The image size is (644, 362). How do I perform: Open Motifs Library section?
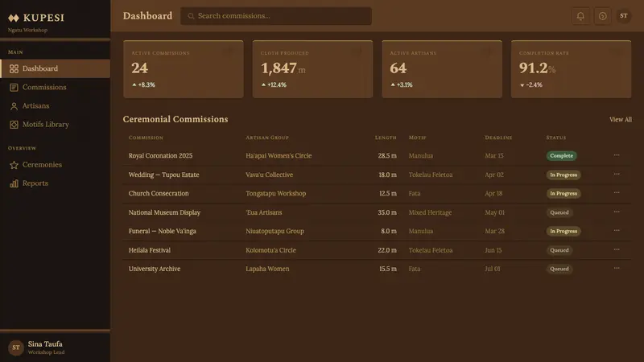click(x=55, y=125)
